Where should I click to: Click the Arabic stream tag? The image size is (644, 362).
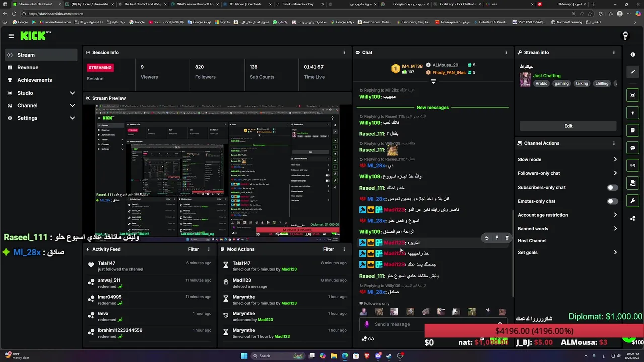tap(542, 84)
